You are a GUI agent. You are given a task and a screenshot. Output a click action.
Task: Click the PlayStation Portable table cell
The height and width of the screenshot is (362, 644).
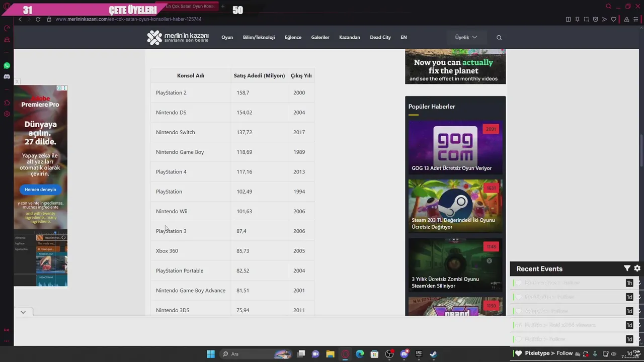(191, 270)
